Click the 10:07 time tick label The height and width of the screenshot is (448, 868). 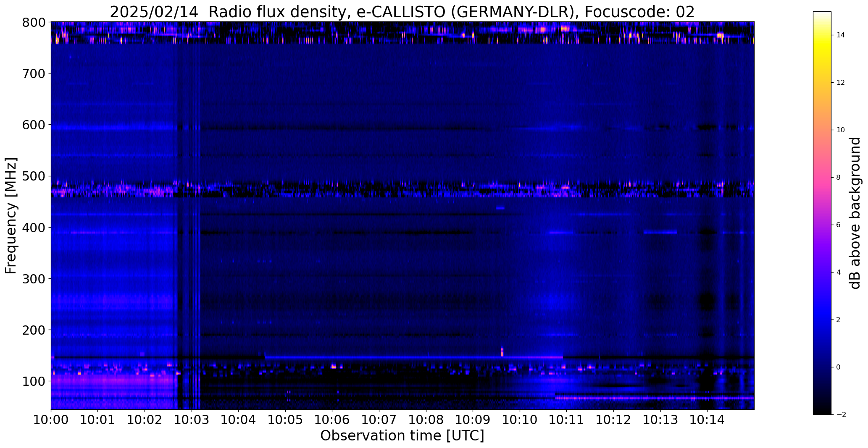379,420
